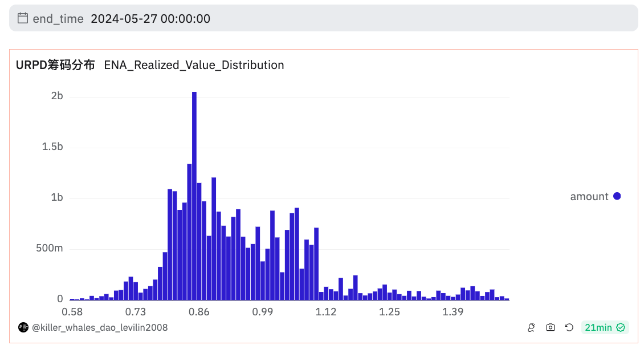Toggle the amount series legend dot
The width and height of the screenshot is (644, 349).
click(617, 197)
